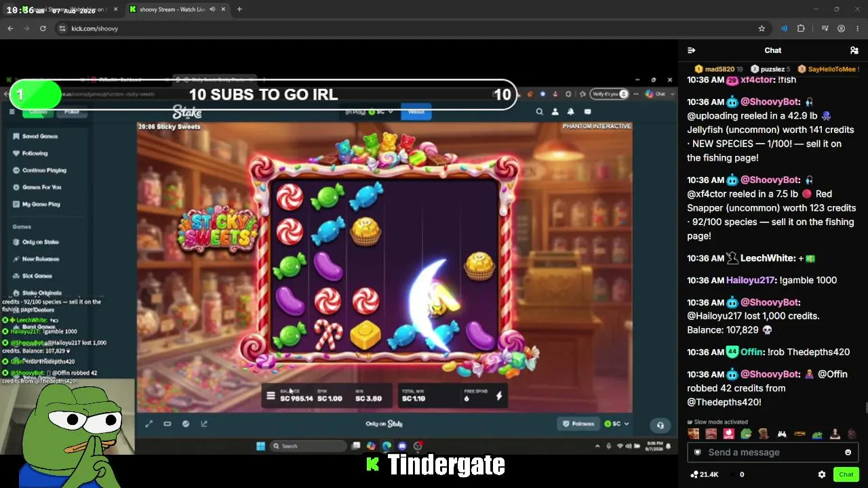This screenshot has height=488, width=868.
Task: Click the streamed taskbar Search box
Action: point(309,446)
